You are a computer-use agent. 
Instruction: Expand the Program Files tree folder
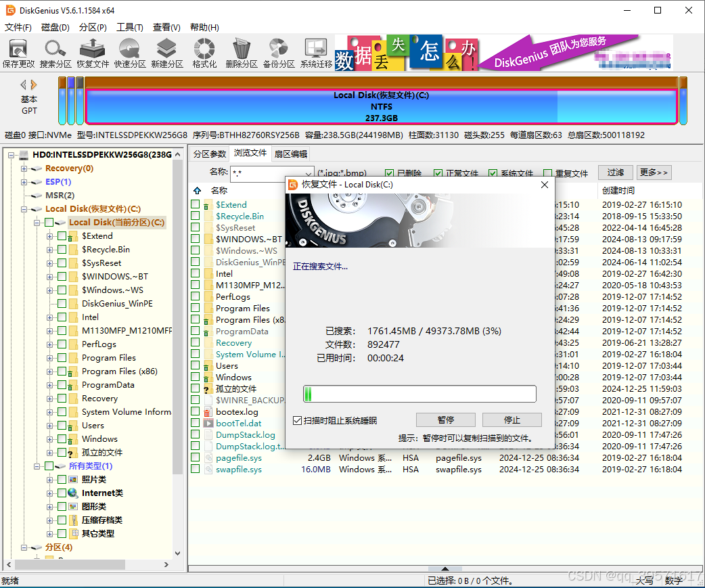click(49, 358)
